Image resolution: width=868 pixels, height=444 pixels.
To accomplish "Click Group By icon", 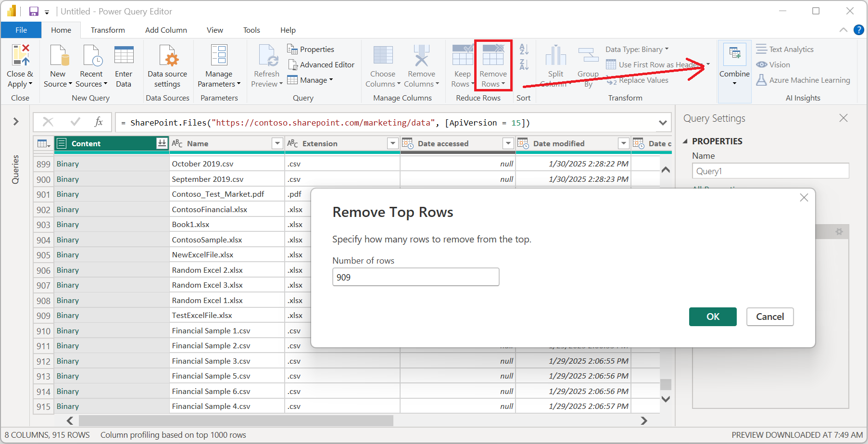I will pyautogui.click(x=588, y=55).
